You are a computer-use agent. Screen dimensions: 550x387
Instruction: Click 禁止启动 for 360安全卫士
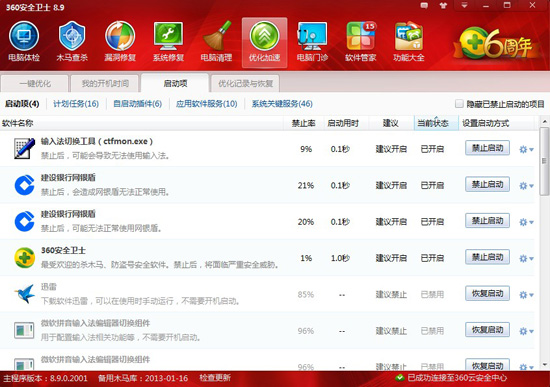click(487, 257)
